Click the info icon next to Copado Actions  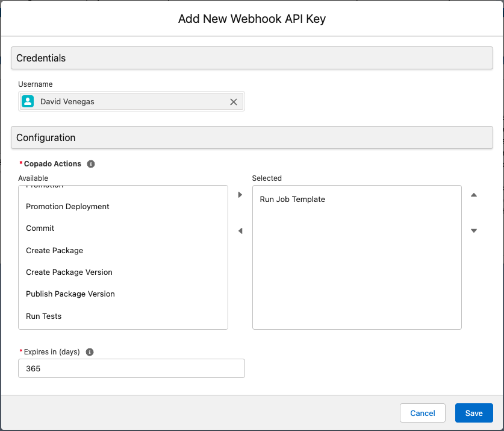pos(91,163)
